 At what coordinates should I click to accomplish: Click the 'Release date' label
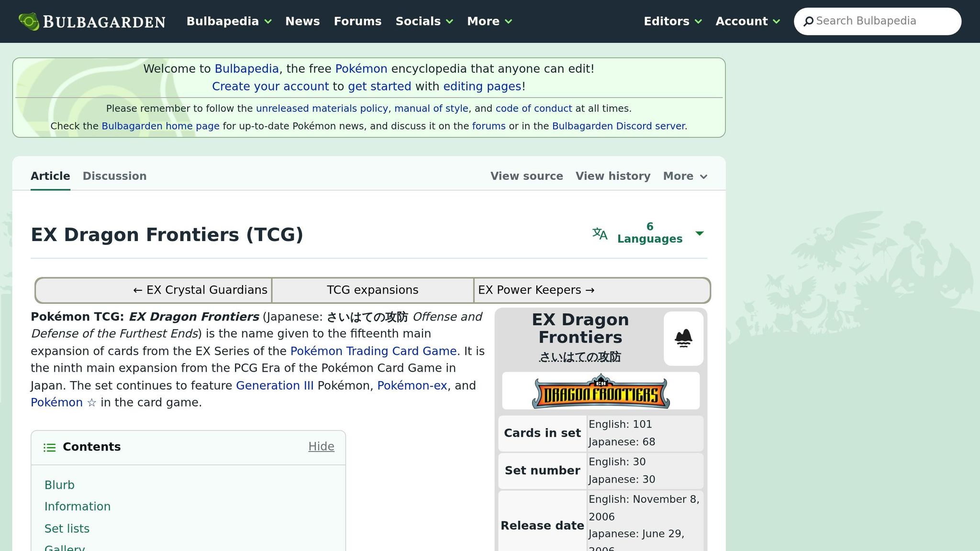542,526
